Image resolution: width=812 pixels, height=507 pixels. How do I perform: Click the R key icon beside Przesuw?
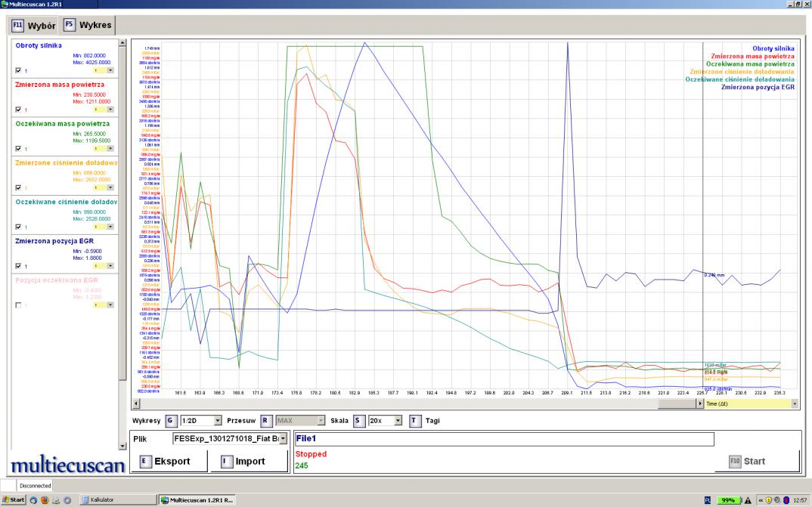click(x=266, y=420)
